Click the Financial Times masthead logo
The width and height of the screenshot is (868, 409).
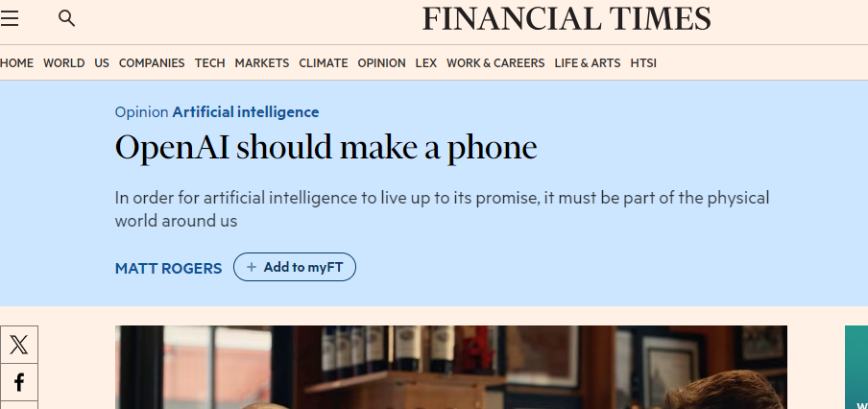(x=567, y=19)
